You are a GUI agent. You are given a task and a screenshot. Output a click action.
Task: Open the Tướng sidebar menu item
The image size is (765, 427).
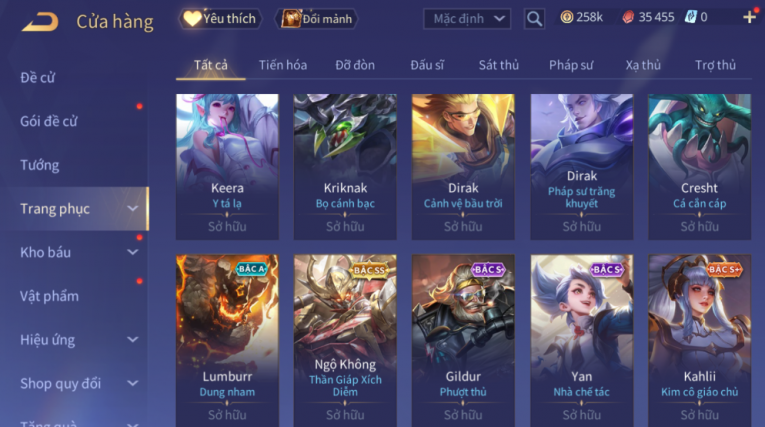[x=40, y=165]
